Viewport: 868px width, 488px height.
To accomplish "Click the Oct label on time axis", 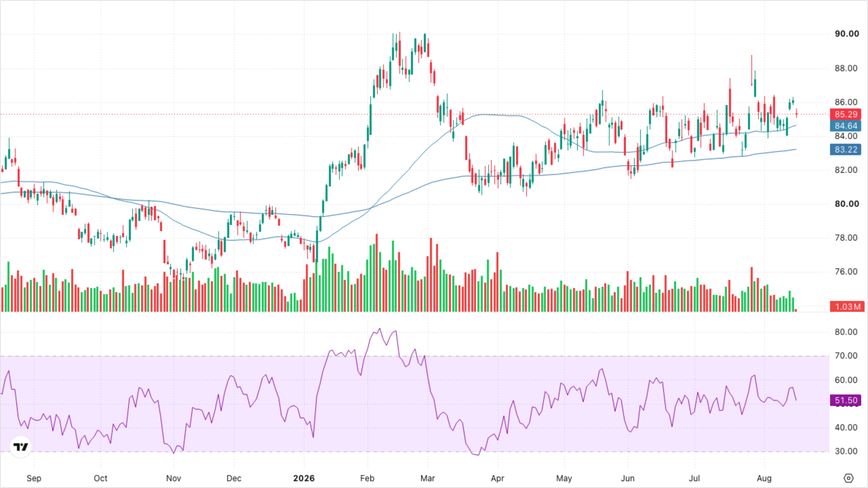I will 100,479.
